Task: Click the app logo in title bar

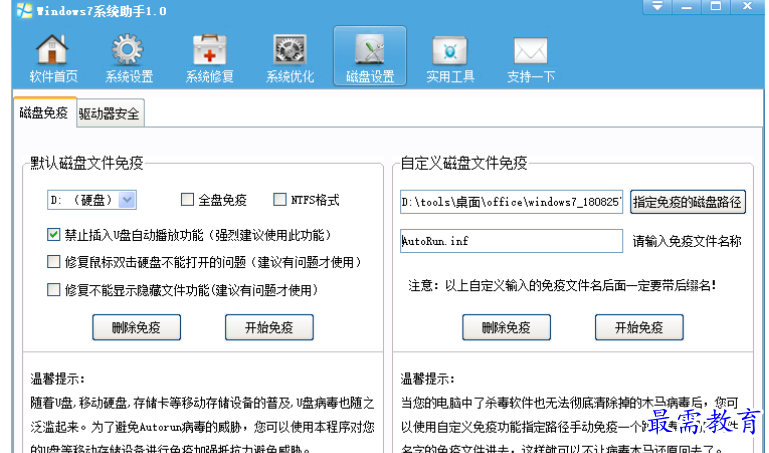Action: (x=24, y=10)
